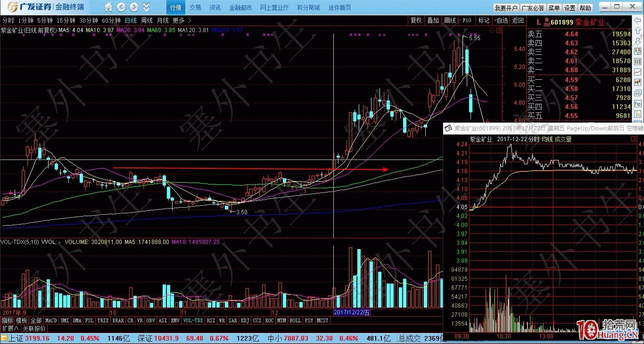
Task: Click the 叠加 overlay button
Action: (433, 21)
